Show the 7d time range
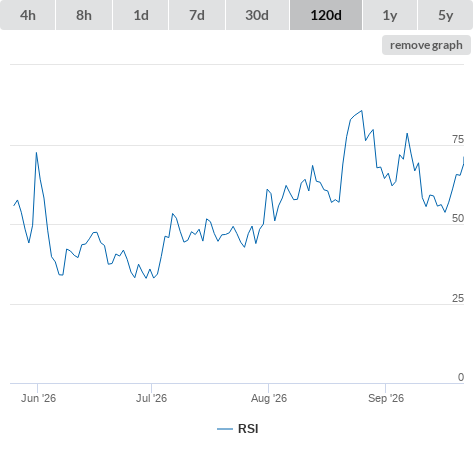Screen dimensions: 474x455 (197, 15)
